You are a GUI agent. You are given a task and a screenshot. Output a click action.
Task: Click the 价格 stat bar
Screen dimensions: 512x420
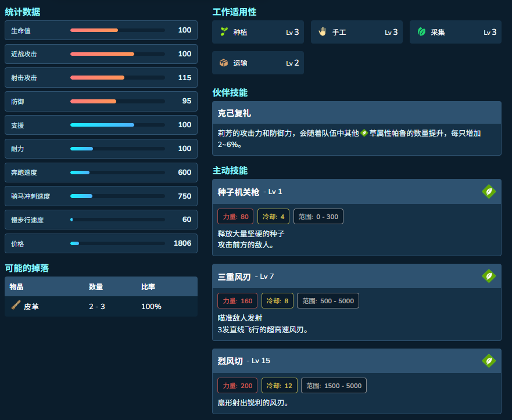click(117, 243)
